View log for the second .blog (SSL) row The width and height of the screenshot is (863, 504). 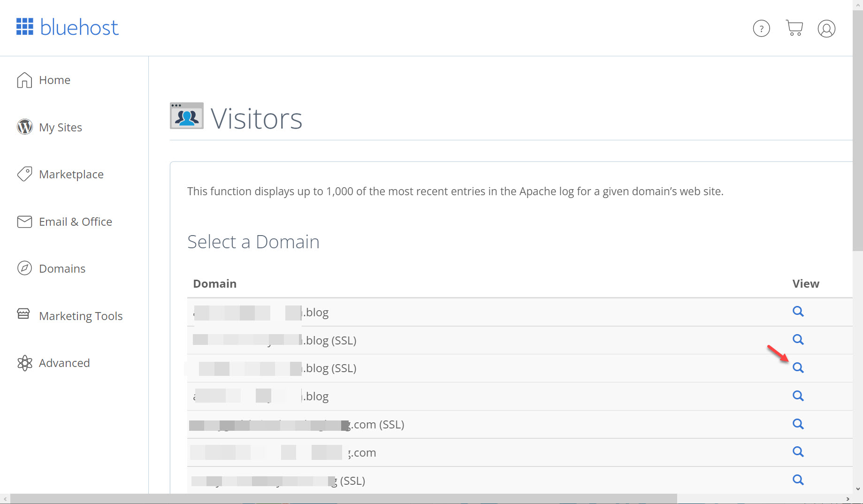point(798,368)
